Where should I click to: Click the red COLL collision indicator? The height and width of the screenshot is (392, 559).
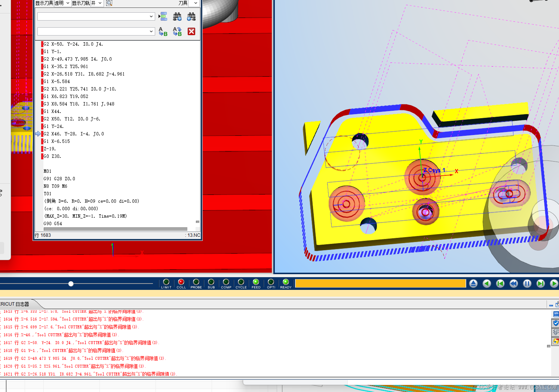181,282
